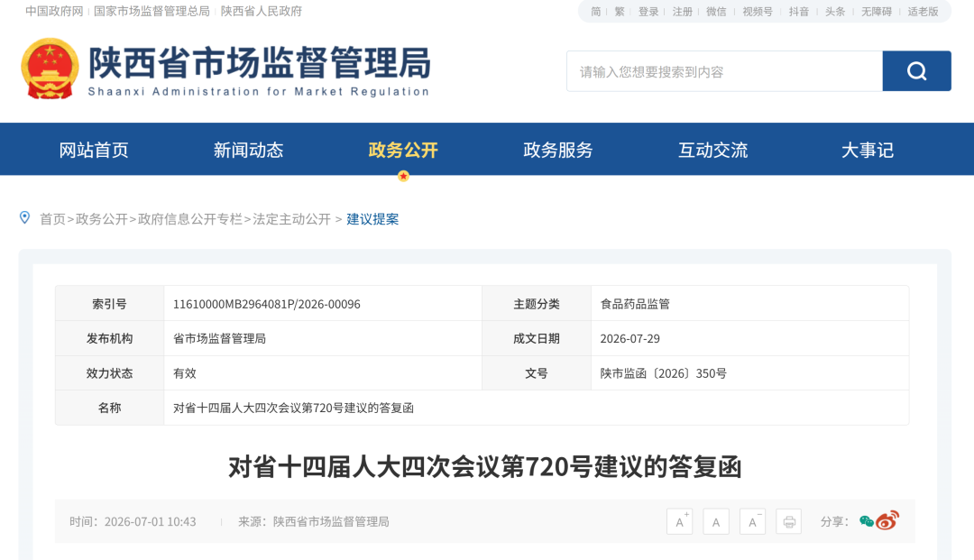Image resolution: width=974 pixels, height=560 pixels.
Task: Open 中国政府网 top link
Action: [54, 11]
